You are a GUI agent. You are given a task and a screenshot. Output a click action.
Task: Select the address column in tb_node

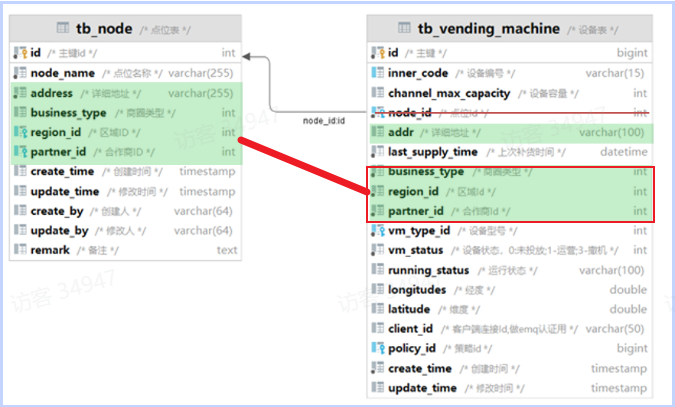[51, 93]
